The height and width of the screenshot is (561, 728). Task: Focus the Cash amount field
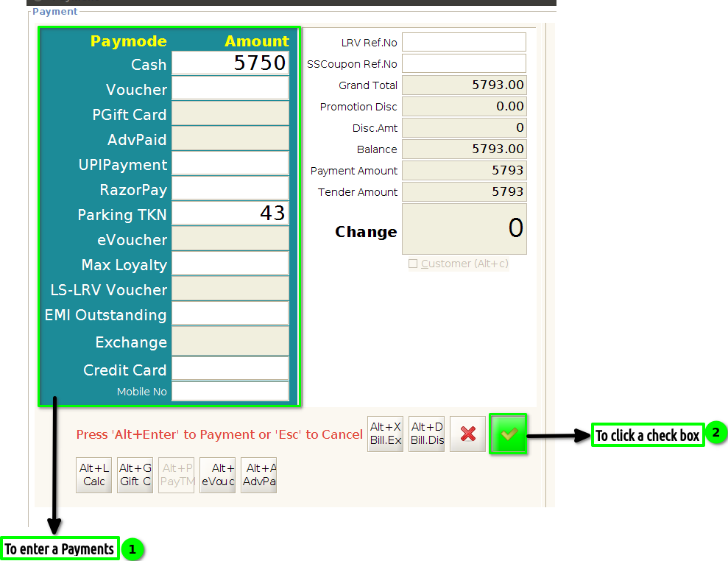[x=230, y=63]
